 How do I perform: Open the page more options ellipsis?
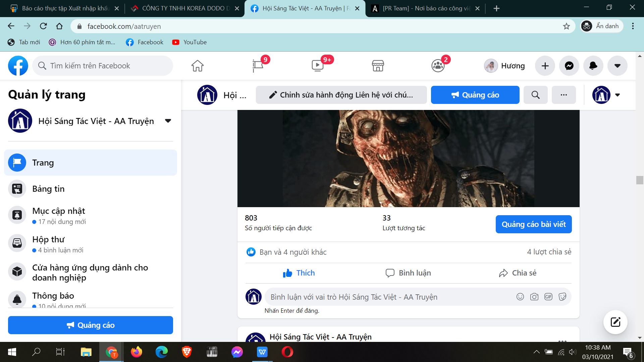tap(564, 95)
